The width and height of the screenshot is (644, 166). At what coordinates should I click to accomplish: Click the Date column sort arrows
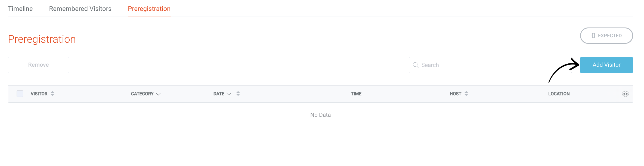[x=238, y=94]
